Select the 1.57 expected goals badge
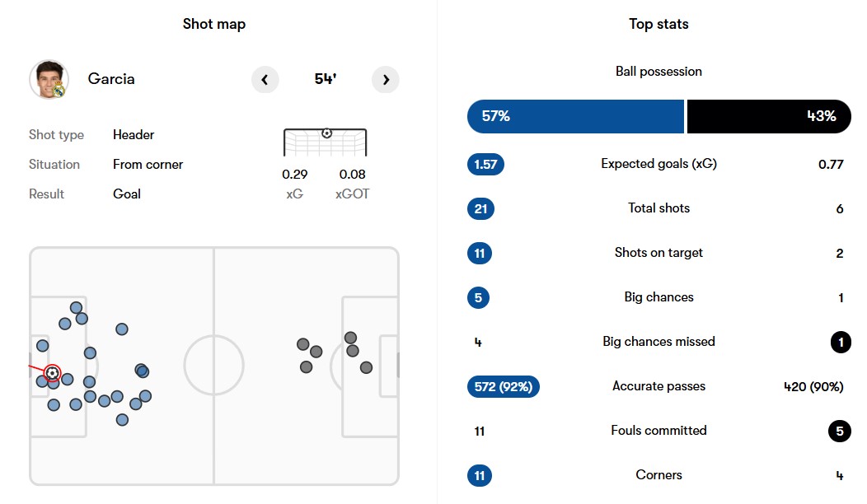The width and height of the screenshot is (867, 504). point(485,164)
